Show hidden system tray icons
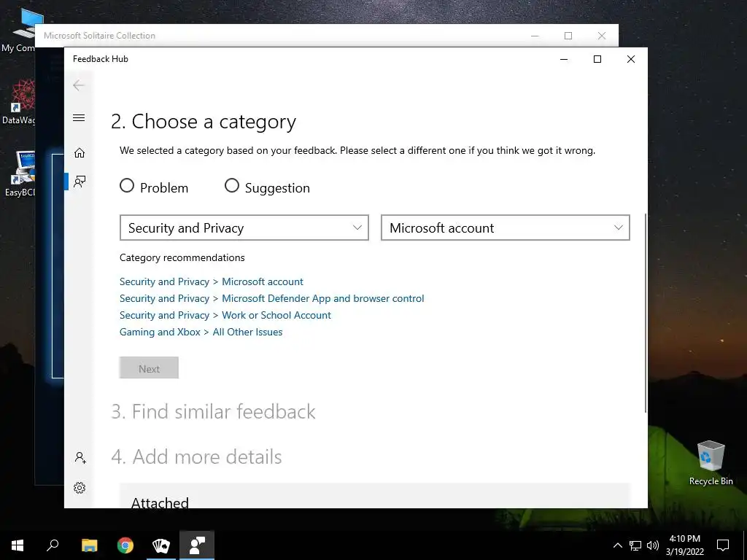This screenshot has height=560, width=747. tap(617, 545)
